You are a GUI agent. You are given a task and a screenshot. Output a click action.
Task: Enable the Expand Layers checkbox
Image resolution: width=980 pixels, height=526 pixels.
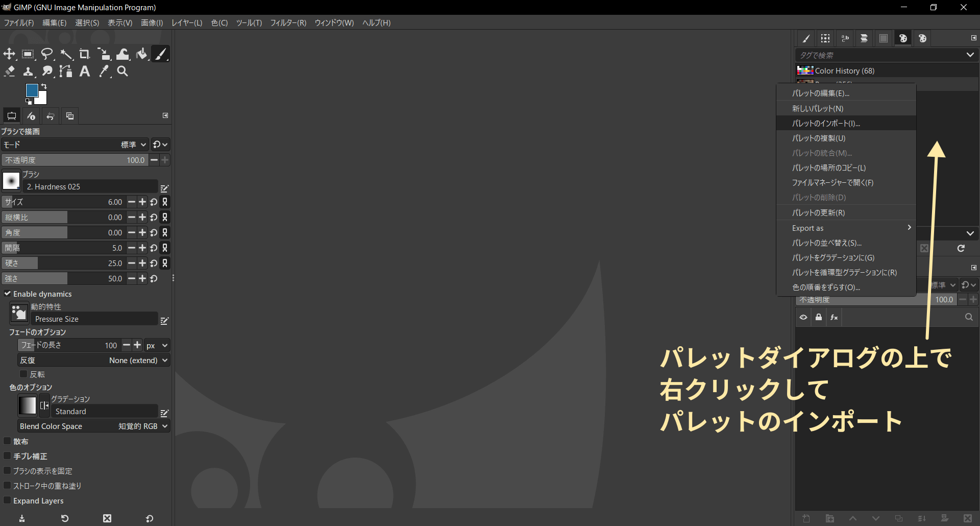click(x=8, y=500)
